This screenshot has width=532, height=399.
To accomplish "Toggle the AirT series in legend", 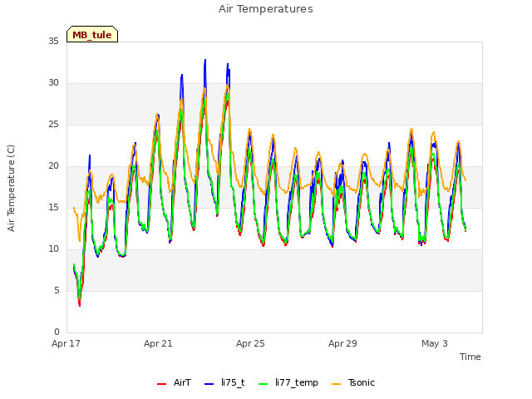I will click(174, 382).
